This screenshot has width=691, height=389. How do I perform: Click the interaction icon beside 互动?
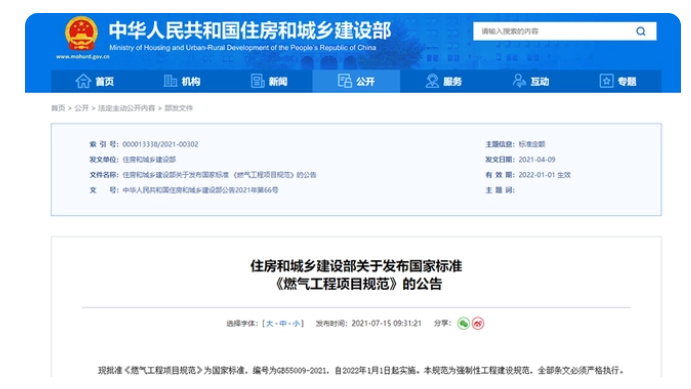pyautogui.click(x=519, y=81)
